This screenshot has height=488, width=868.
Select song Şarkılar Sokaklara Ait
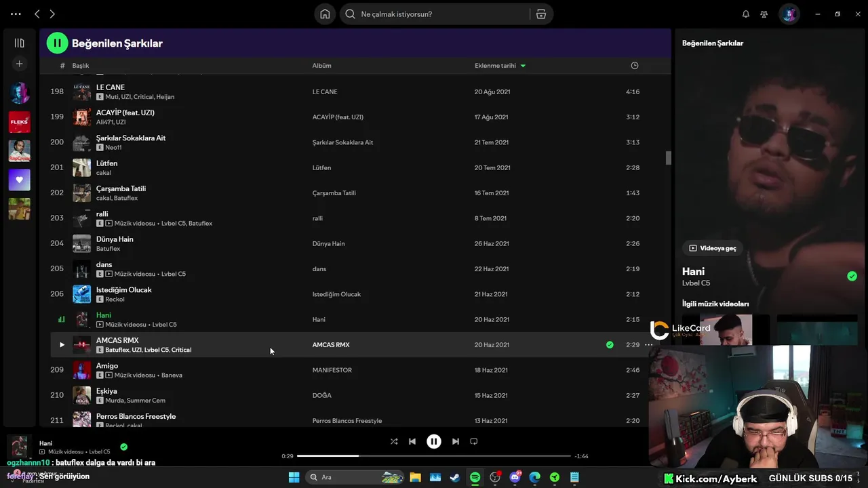click(131, 138)
